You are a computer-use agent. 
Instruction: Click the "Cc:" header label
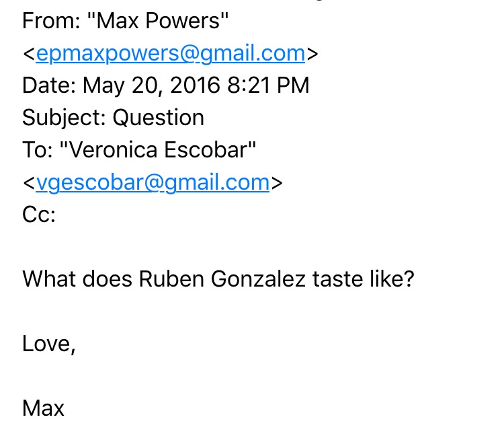(x=39, y=214)
